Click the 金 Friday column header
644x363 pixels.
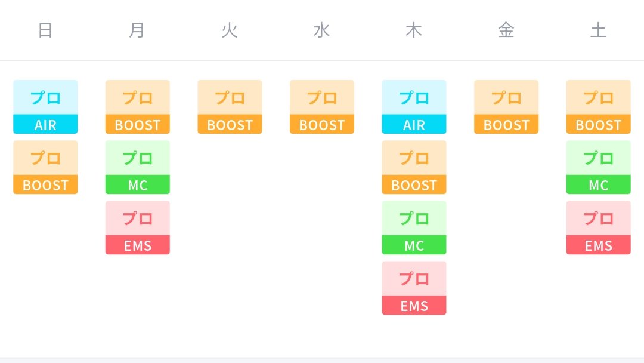506,30
